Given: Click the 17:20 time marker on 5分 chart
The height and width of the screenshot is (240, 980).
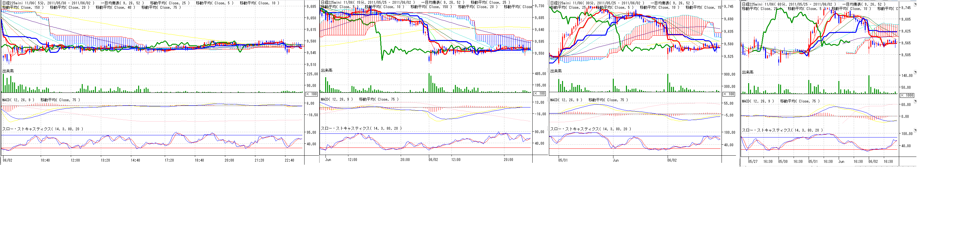Looking at the screenshot, I should (169, 160).
